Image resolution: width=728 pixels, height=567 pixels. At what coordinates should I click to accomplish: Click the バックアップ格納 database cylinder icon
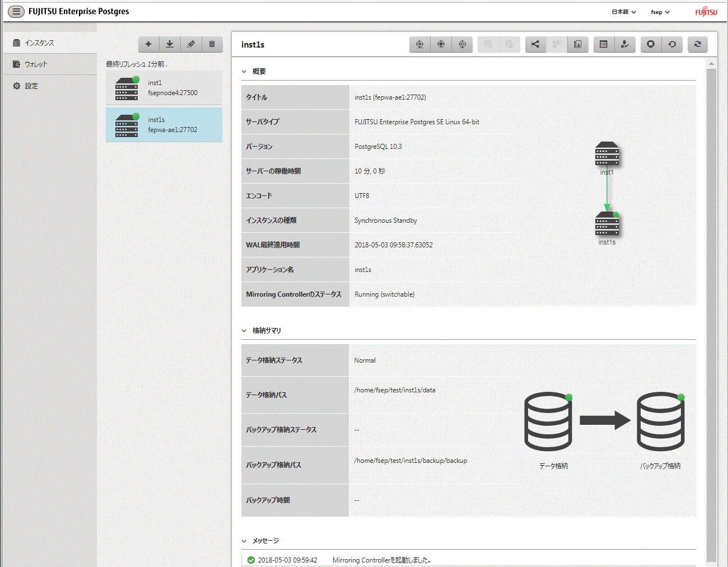coord(661,421)
